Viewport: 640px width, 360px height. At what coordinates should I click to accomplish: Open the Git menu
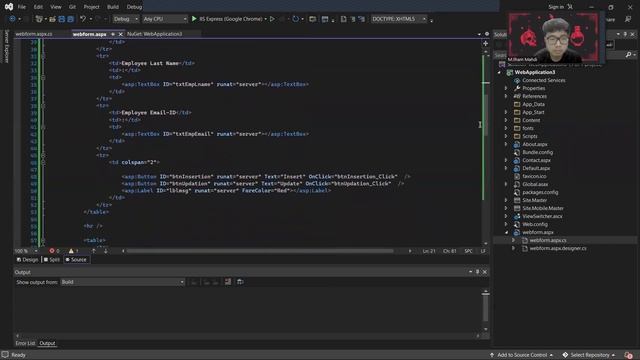click(x=72, y=7)
